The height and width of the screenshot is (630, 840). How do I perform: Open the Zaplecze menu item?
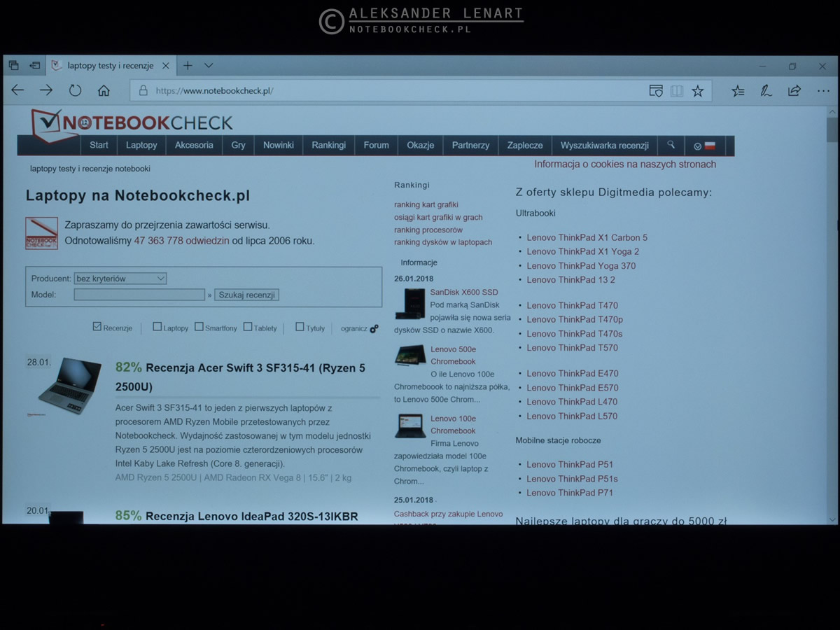pyautogui.click(x=525, y=146)
